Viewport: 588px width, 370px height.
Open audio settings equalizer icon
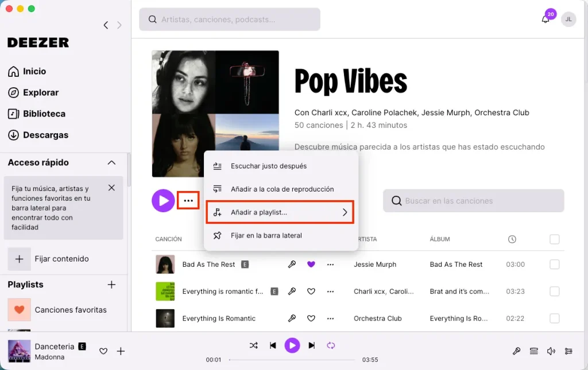tap(568, 351)
